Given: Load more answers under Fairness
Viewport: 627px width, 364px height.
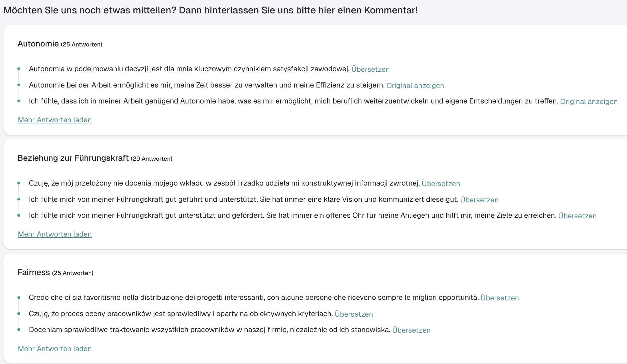Looking at the screenshot, I should click(x=55, y=349).
